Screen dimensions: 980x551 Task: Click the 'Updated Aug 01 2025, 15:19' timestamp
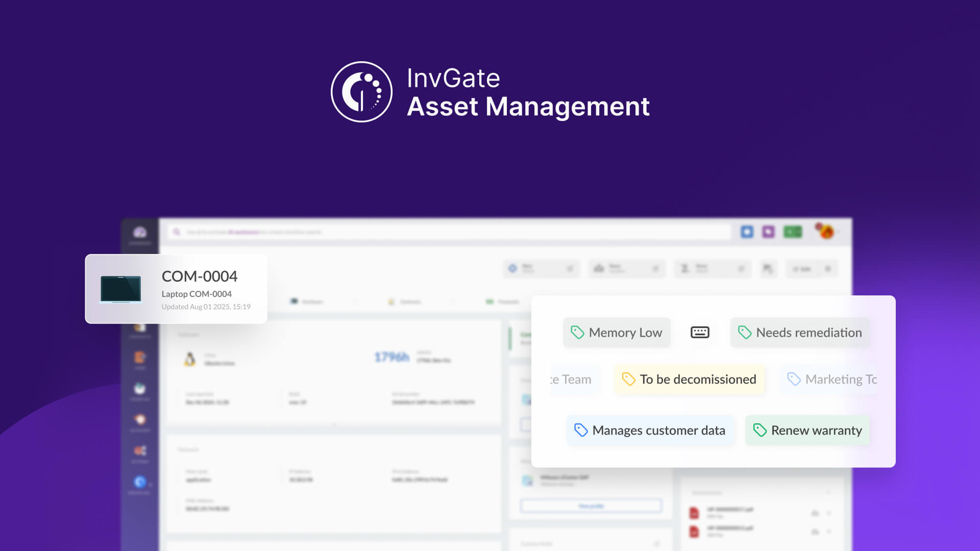click(x=206, y=307)
